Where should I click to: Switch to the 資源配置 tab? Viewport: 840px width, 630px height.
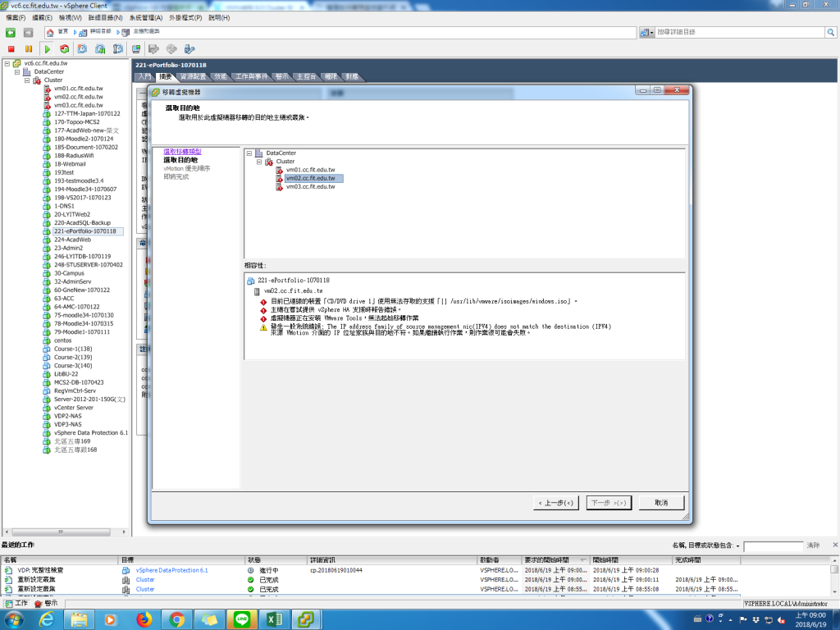point(193,76)
